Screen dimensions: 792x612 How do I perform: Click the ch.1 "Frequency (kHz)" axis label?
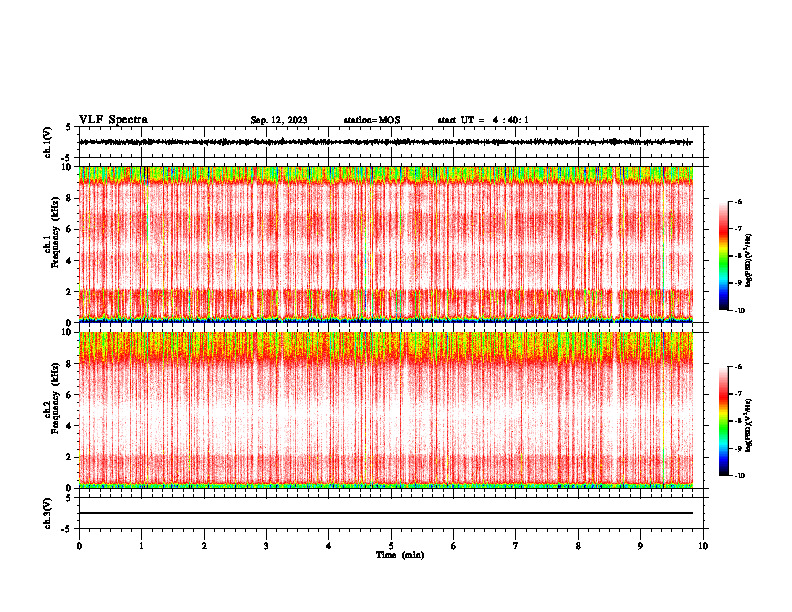coord(56,234)
